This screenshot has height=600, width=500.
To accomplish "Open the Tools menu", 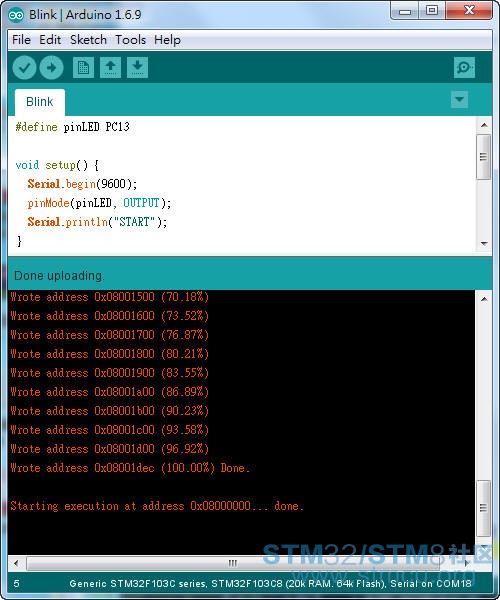I will tap(131, 40).
